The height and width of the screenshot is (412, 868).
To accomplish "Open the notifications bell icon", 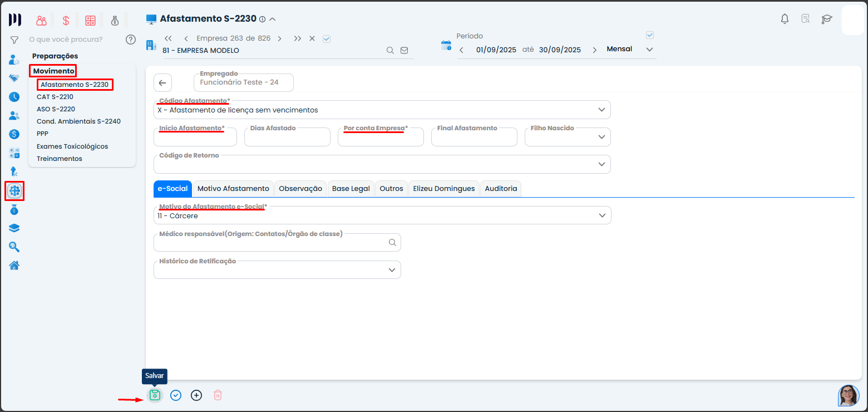I will pyautogui.click(x=785, y=19).
